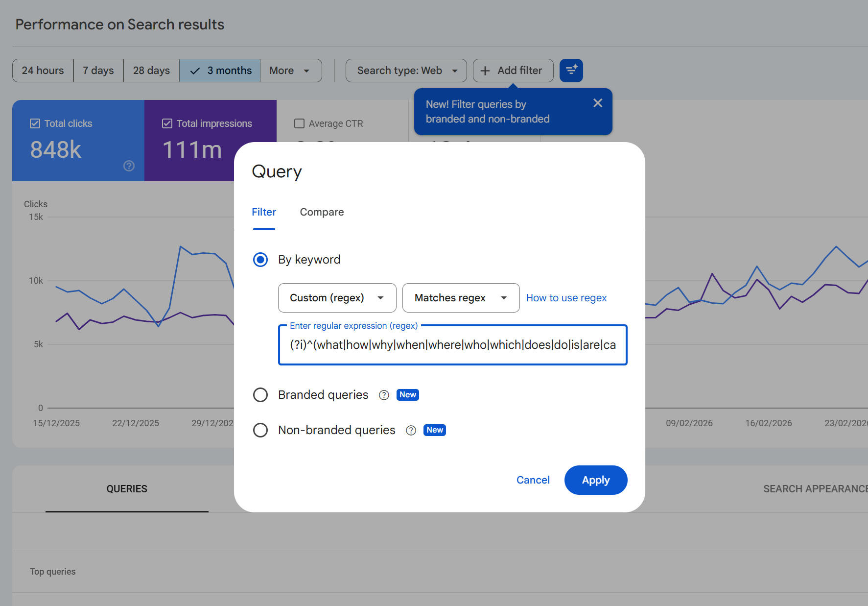Uncheck the Total impressions metric

166,123
